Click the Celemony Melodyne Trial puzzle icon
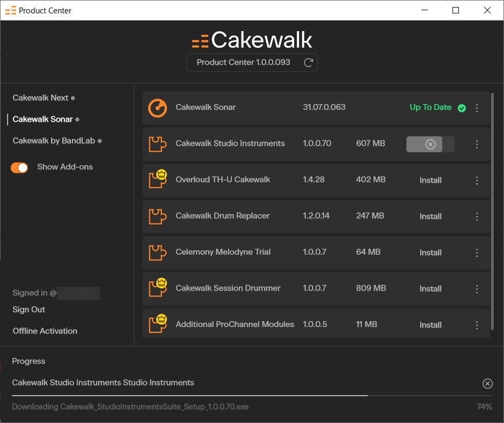Screen dimensions: 504x423 [157, 253]
